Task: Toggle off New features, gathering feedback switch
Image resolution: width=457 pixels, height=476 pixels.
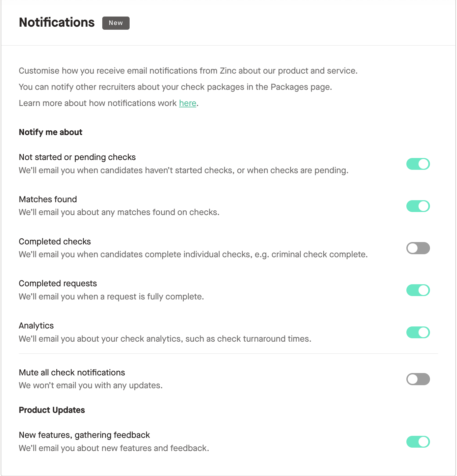Action: pos(418,442)
